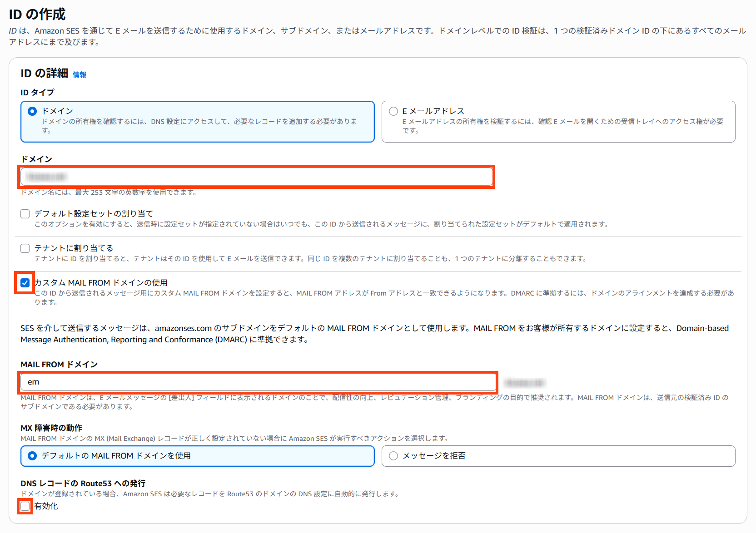The height and width of the screenshot is (533, 756).
Task: Open the 情報 link beside ID の詳細
Action: (80, 75)
